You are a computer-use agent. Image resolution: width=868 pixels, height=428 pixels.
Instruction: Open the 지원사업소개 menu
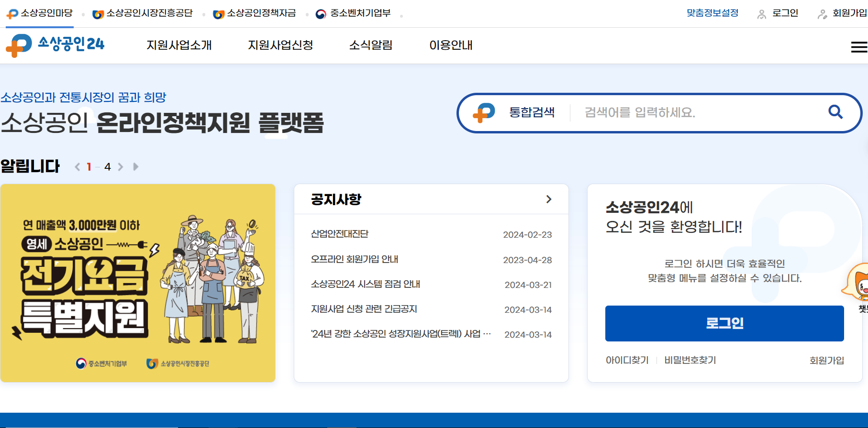tap(179, 45)
